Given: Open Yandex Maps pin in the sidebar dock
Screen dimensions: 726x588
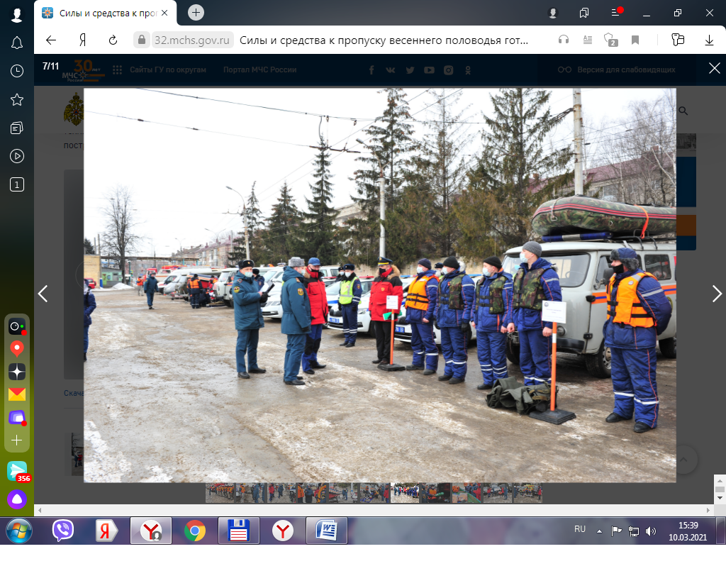Looking at the screenshot, I should tap(17, 349).
